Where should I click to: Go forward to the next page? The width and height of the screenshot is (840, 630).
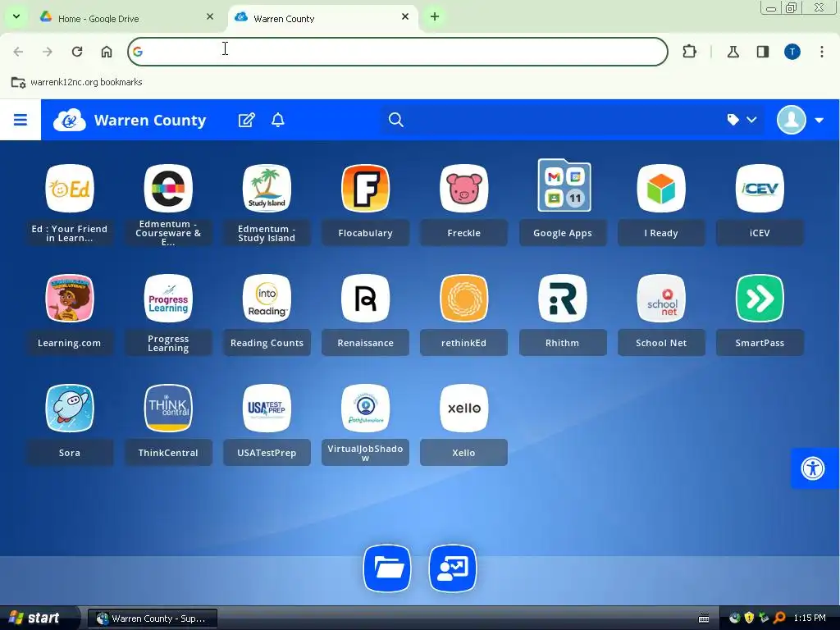point(48,52)
